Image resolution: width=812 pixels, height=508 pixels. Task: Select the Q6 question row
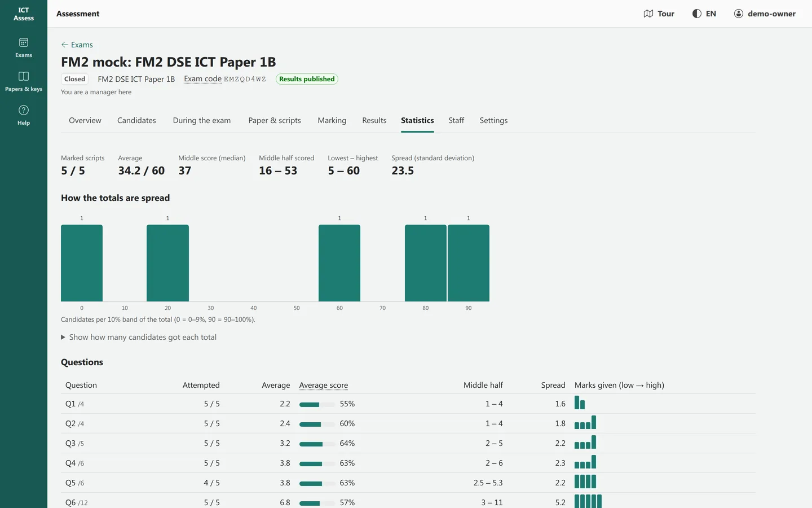tap(408, 501)
